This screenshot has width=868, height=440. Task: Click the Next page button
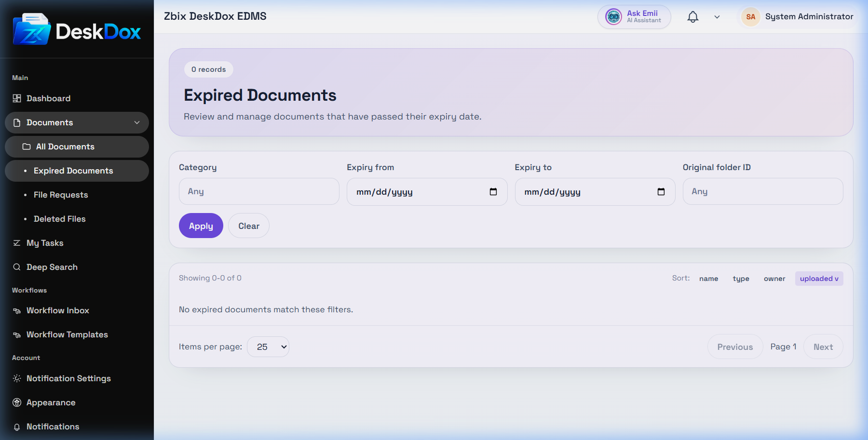tap(823, 347)
